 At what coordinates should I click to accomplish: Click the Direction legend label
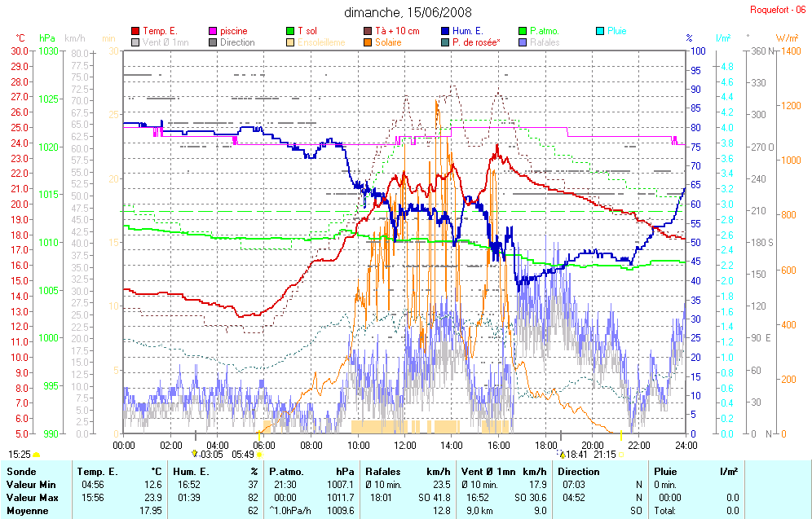237,42
